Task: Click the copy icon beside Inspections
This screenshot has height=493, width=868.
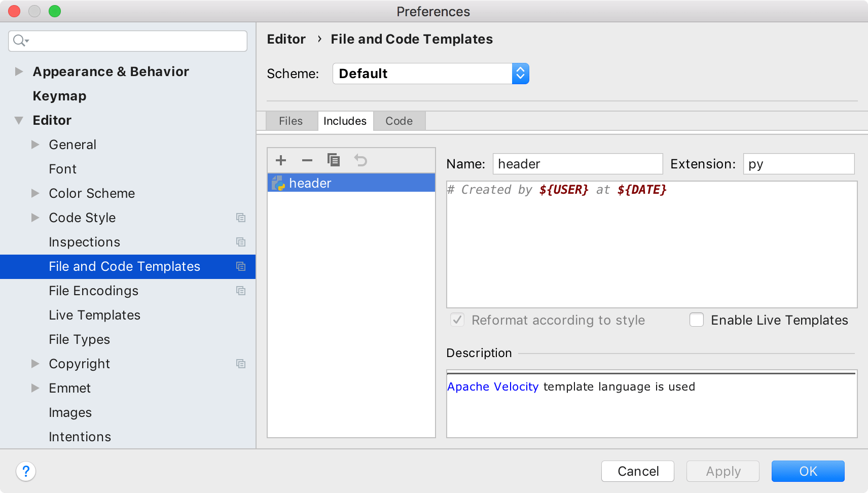Action: point(241,242)
